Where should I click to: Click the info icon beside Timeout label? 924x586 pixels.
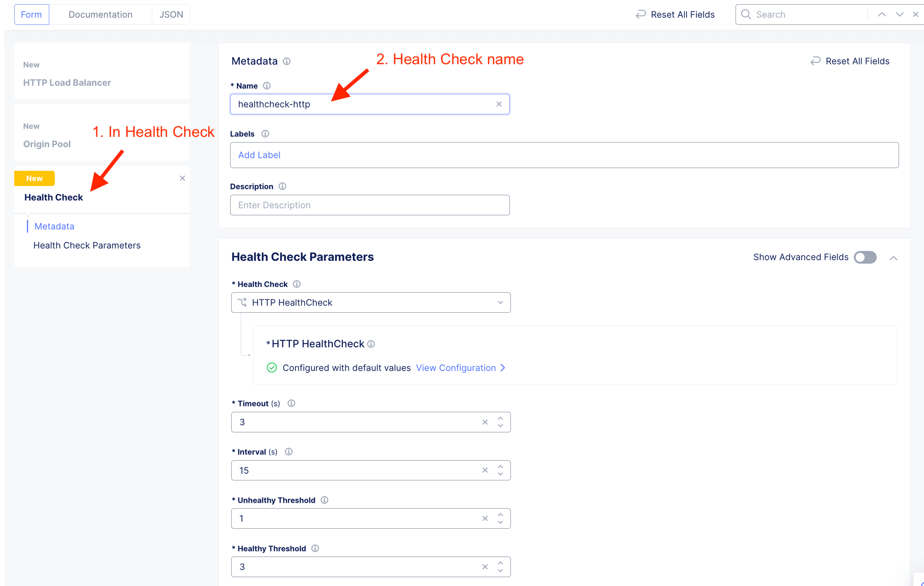point(291,403)
